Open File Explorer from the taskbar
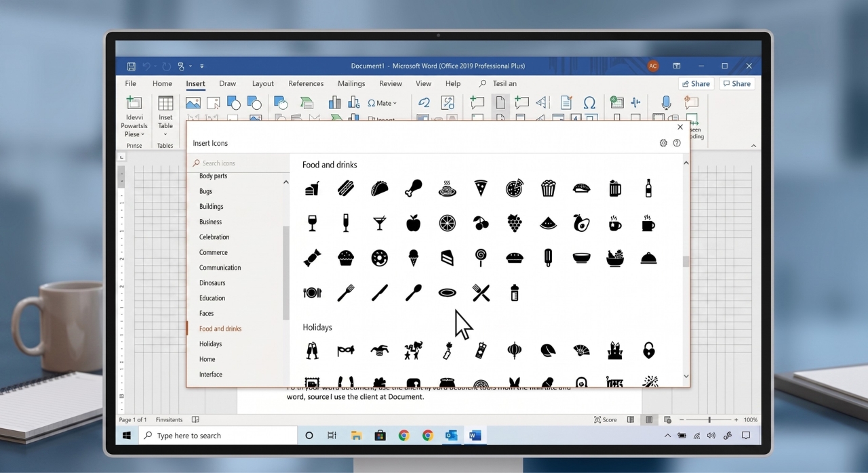868x473 pixels. pos(356,436)
